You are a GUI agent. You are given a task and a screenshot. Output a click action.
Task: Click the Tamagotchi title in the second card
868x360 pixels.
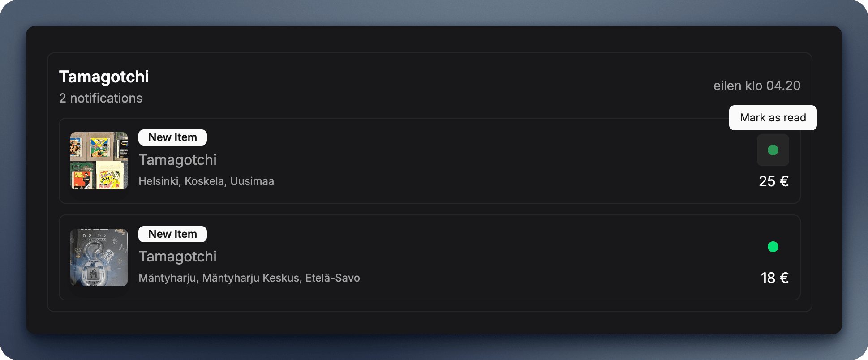click(x=178, y=257)
